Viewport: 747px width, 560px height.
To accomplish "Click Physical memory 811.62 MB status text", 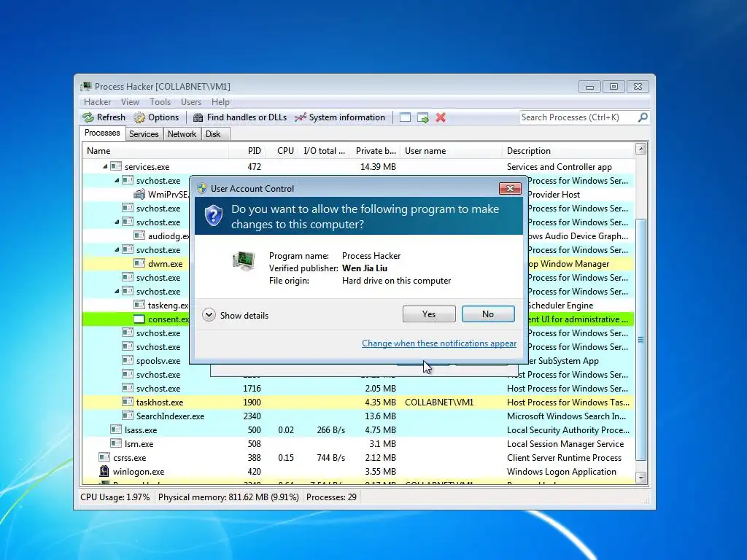I will coord(228,497).
